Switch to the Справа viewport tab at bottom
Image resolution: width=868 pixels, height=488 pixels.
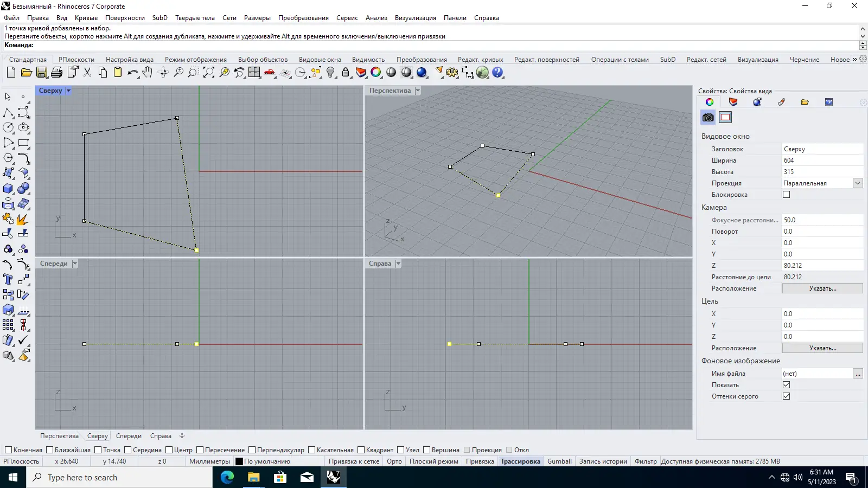161,436
